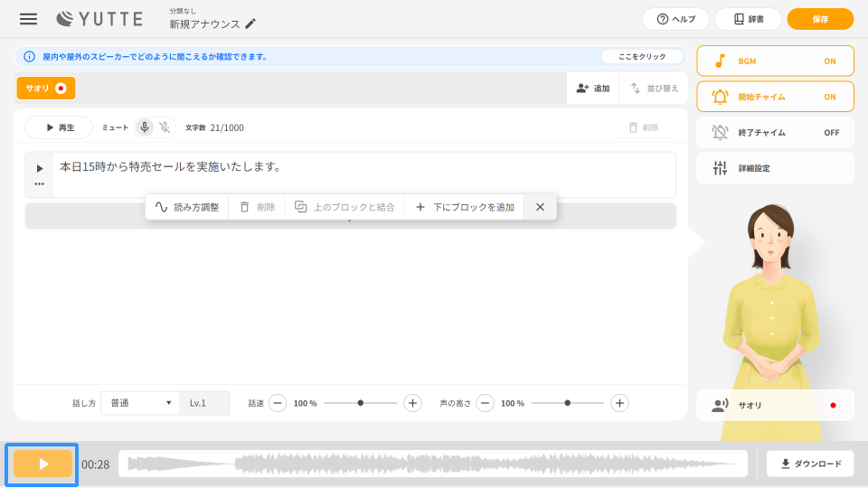Enable the end chime (終了チャイム)

pos(775,132)
